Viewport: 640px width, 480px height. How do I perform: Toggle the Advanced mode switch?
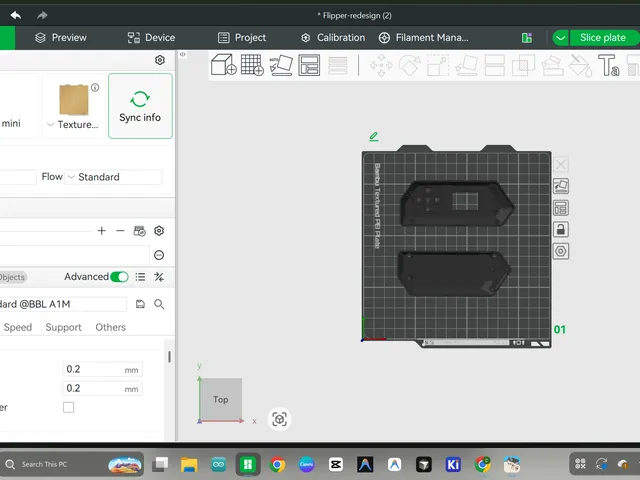pyautogui.click(x=119, y=277)
